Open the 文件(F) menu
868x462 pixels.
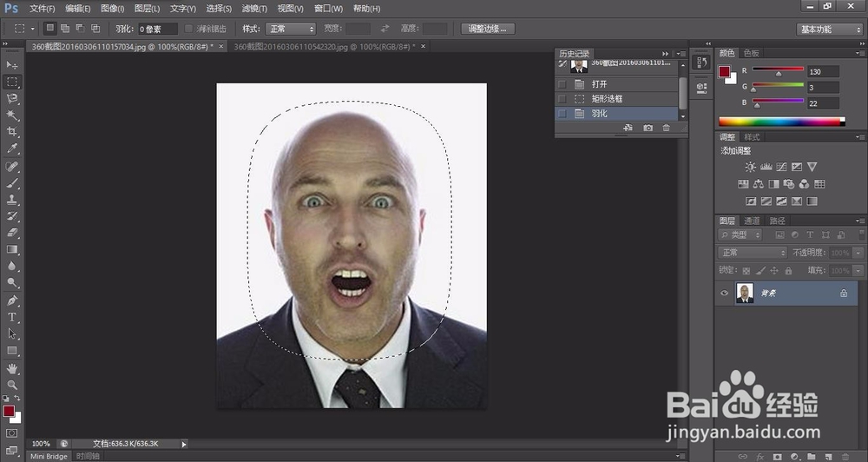click(42, 9)
